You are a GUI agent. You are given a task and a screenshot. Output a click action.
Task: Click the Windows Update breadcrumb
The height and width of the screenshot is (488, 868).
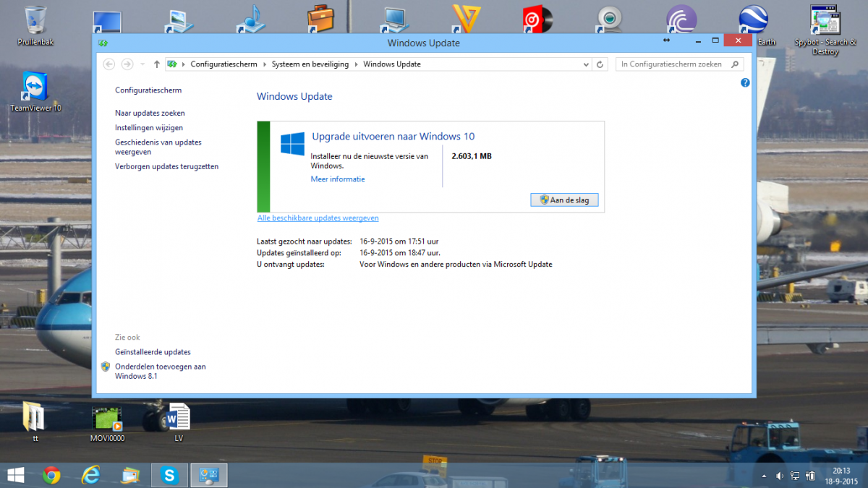[x=391, y=64]
